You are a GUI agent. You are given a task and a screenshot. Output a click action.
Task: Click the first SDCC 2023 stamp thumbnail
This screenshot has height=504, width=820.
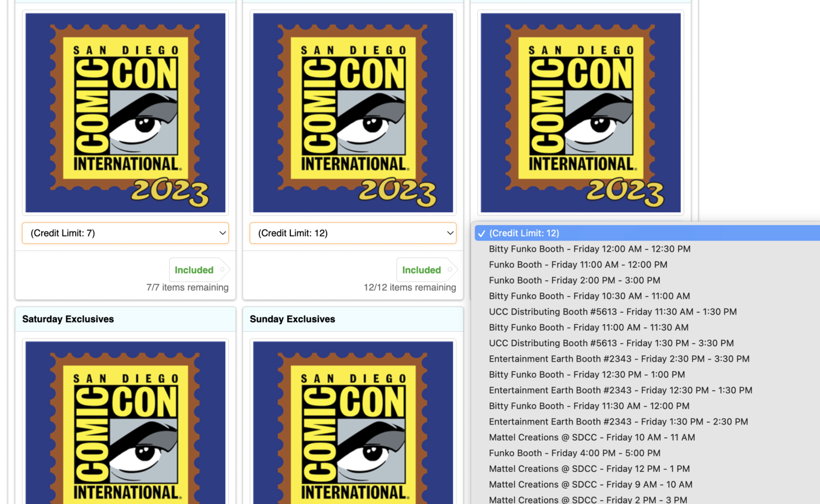pyautogui.click(x=125, y=112)
